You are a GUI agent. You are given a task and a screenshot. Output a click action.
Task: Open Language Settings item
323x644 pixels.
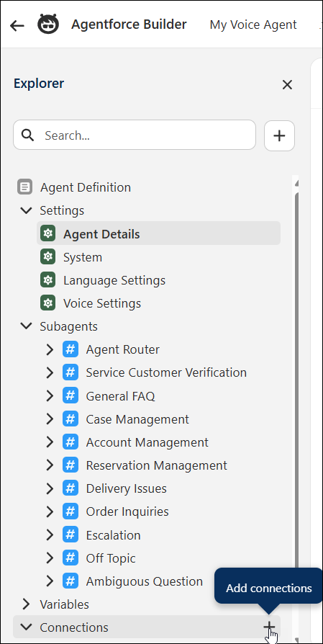coord(114,280)
